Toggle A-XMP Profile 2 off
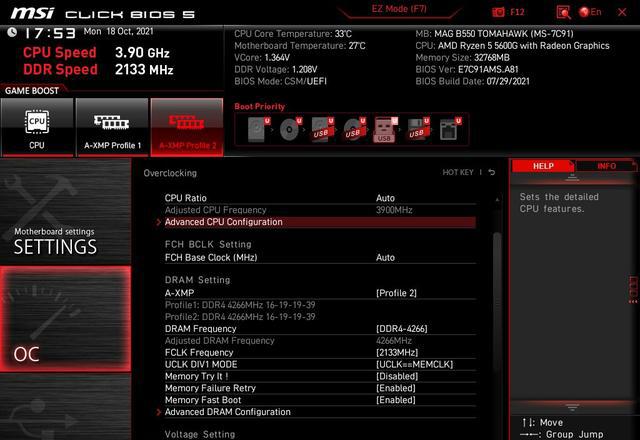 click(x=187, y=127)
